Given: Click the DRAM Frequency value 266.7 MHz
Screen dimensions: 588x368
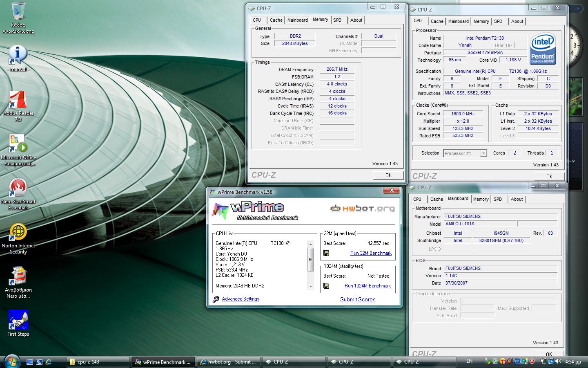Looking at the screenshot, I should click(337, 70).
